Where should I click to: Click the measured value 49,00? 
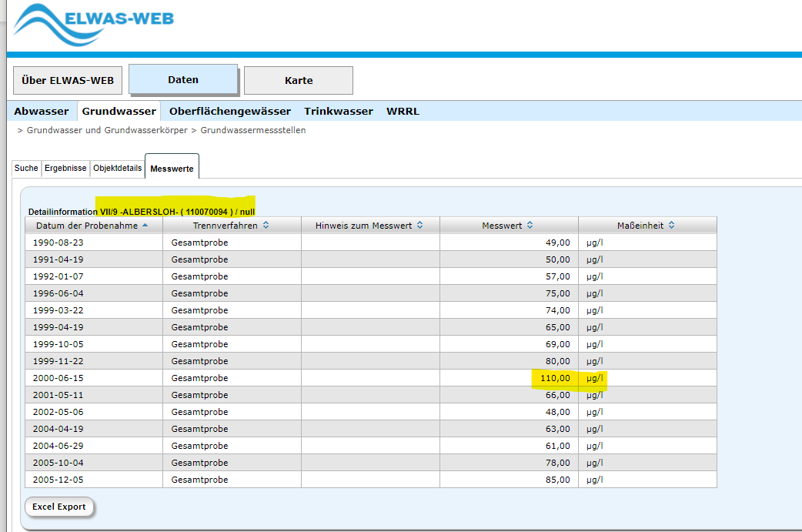(x=557, y=243)
